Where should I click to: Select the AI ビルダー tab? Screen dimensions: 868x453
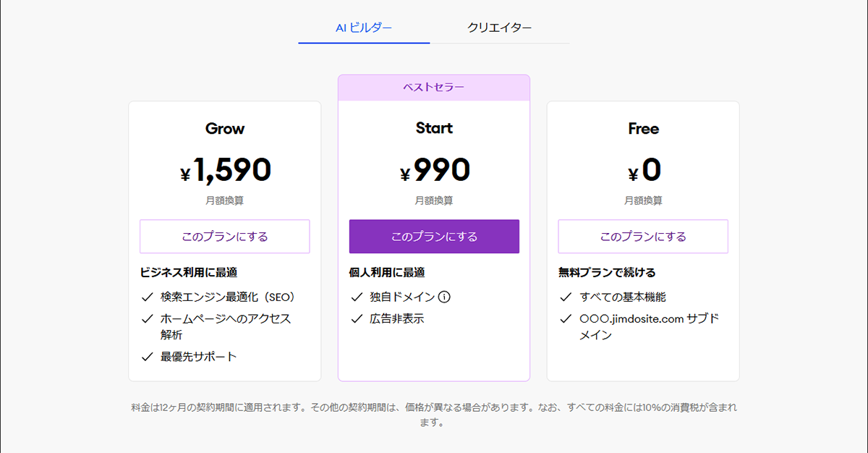[362, 27]
